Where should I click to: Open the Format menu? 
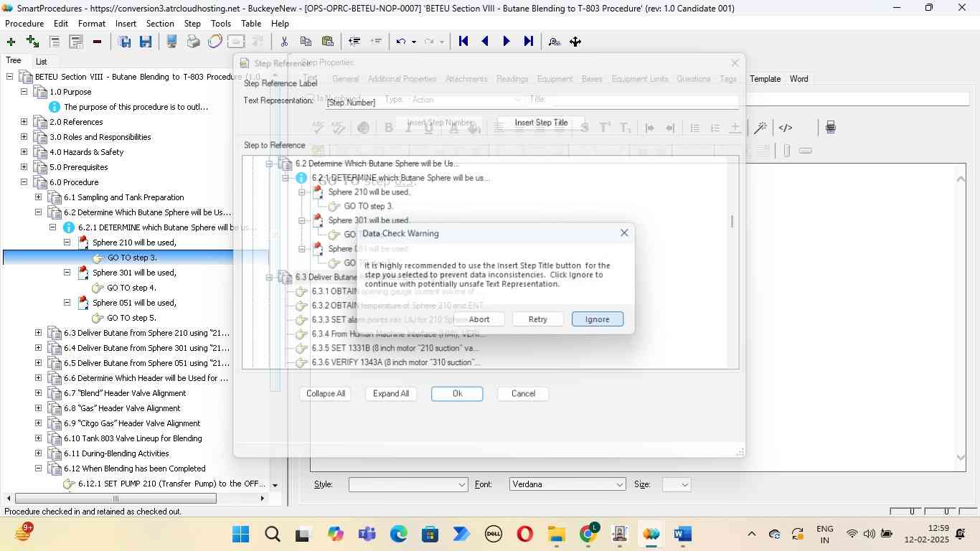(92, 24)
